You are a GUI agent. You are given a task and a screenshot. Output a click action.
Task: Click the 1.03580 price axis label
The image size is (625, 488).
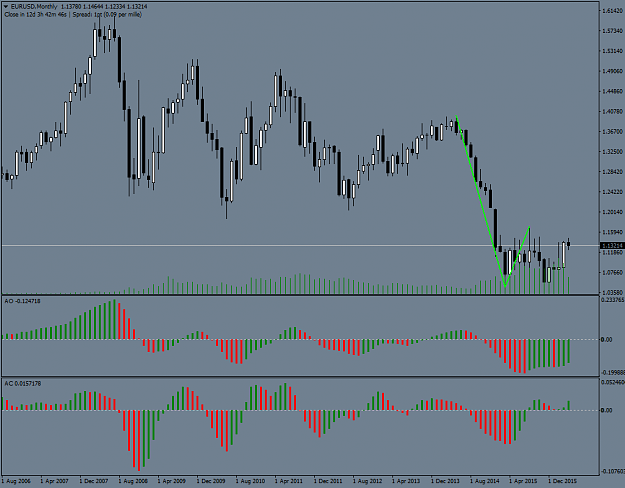(x=613, y=292)
